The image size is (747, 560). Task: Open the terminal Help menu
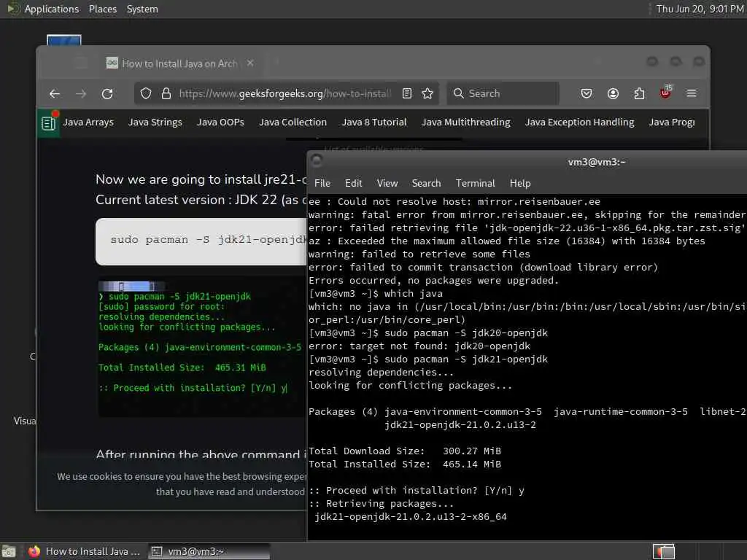coord(519,183)
